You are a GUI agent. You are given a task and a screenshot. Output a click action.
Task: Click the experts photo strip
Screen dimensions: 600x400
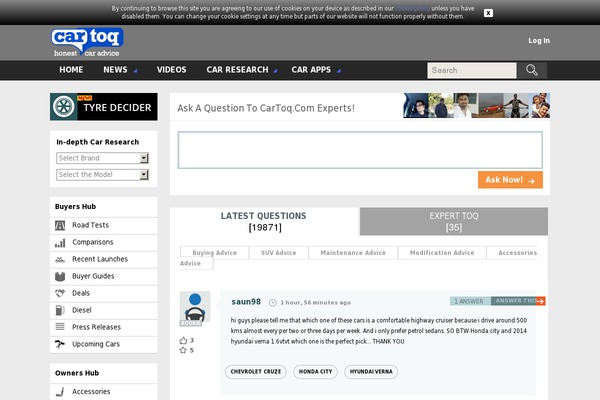click(476, 105)
